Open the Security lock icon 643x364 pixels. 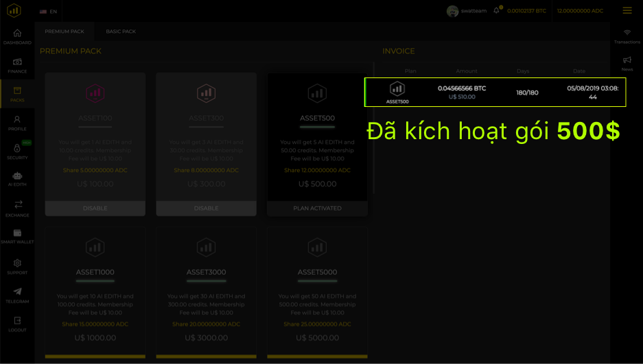click(17, 148)
